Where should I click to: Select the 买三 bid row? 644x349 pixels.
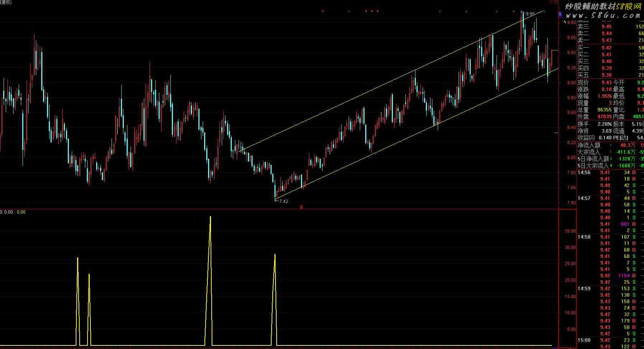pyautogui.click(x=610, y=61)
